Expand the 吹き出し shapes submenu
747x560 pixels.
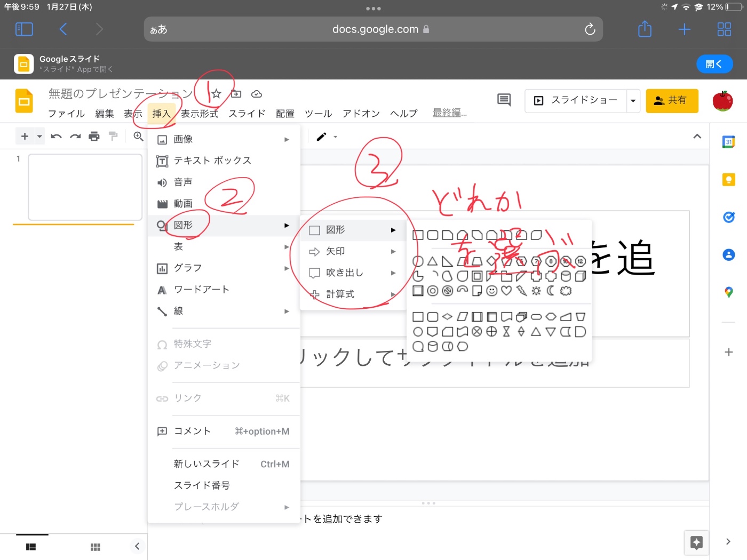(x=353, y=273)
